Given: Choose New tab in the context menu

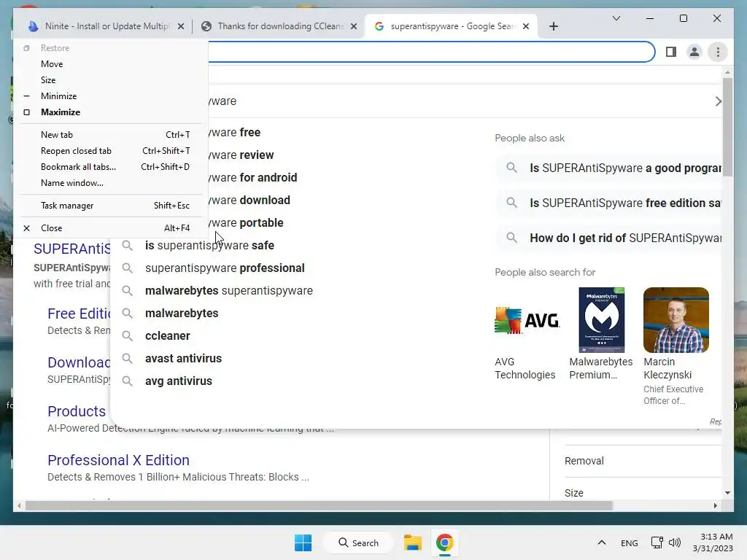Looking at the screenshot, I should point(111,135).
